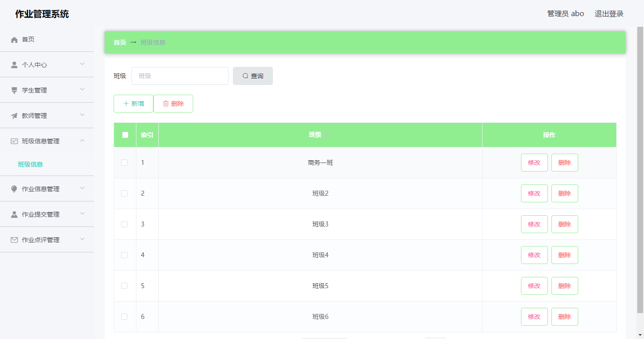
Task: Check the box for row 班级6
Action: click(124, 317)
